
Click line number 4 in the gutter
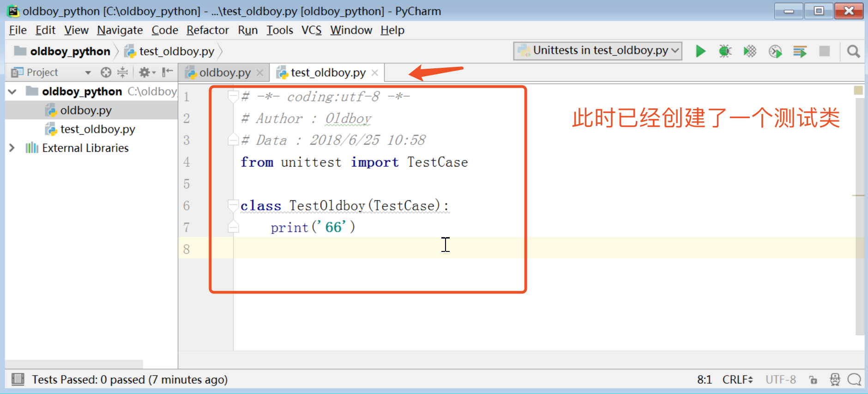187,162
